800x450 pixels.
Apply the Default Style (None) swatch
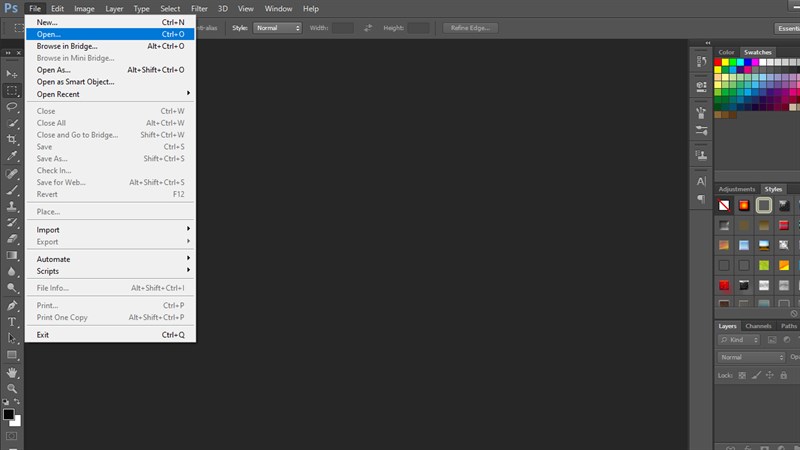click(x=724, y=205)
